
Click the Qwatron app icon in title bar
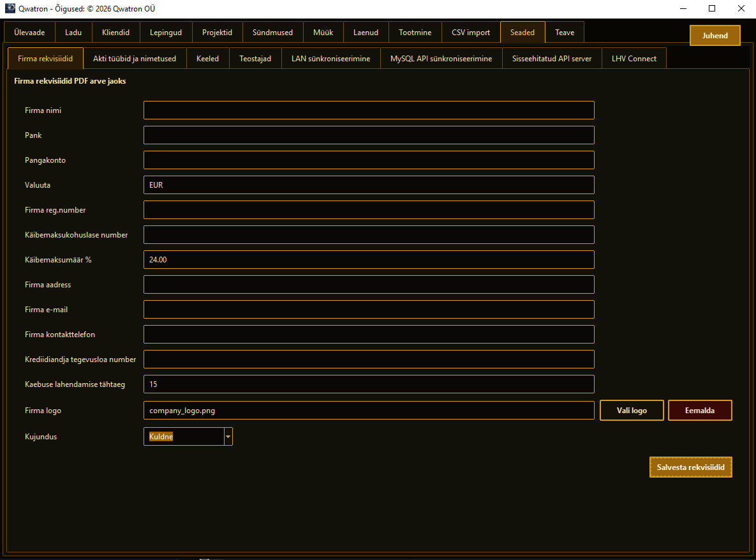10,8
